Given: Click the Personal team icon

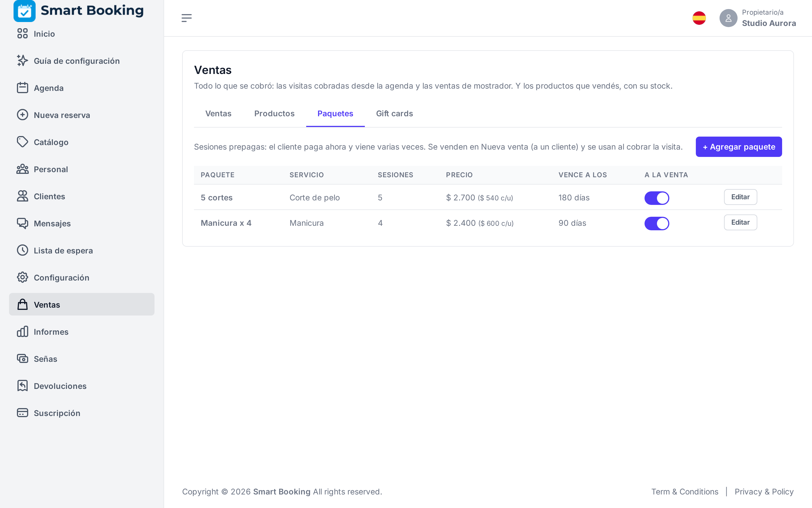Looking at the screenshot, I should [x=23, y=169].
